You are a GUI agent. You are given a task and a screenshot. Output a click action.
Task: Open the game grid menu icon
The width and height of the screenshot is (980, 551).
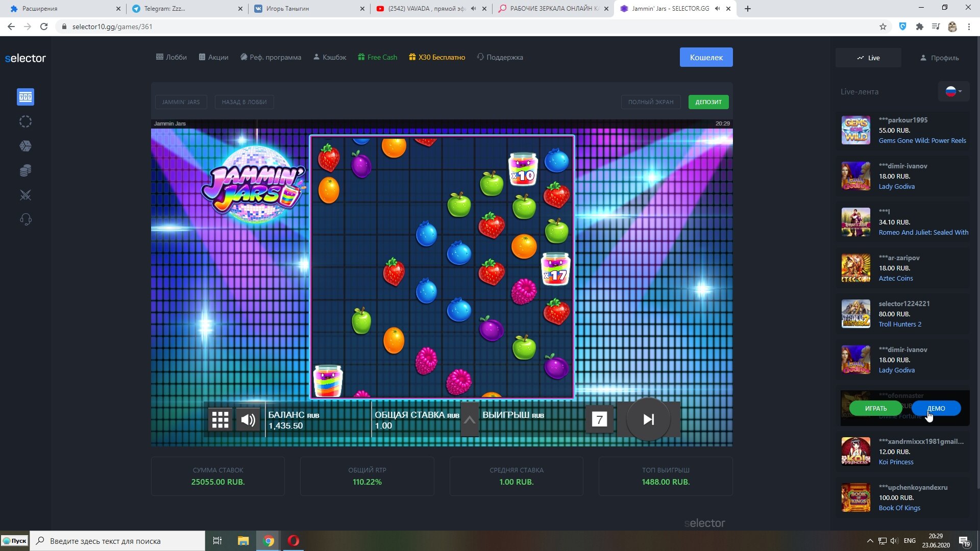pos(220,419)
